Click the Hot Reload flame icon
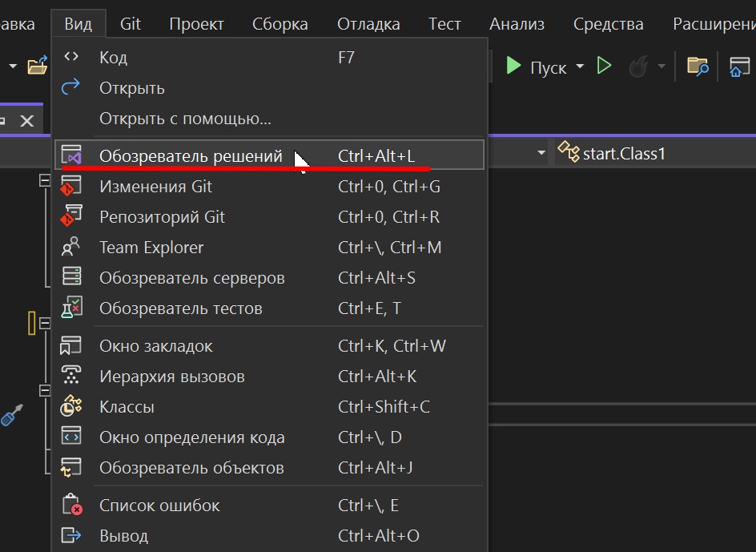 point(638,66)
